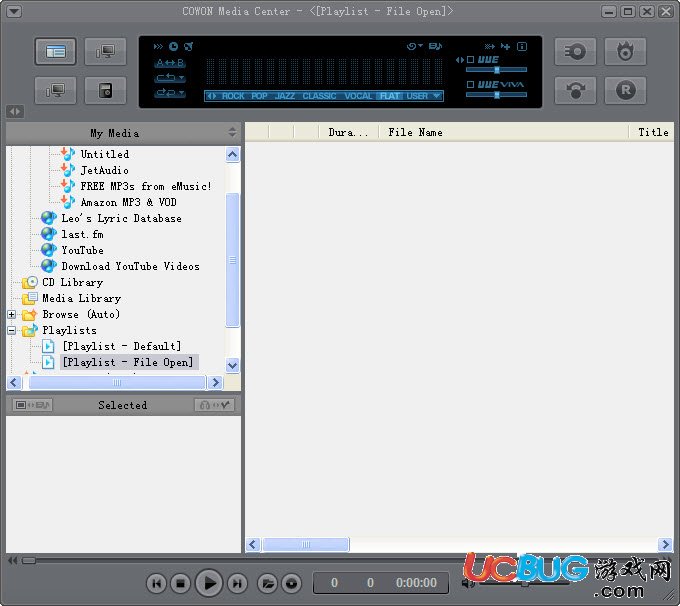
Task: Collapse the Playlists node
Action: [12, 331]
